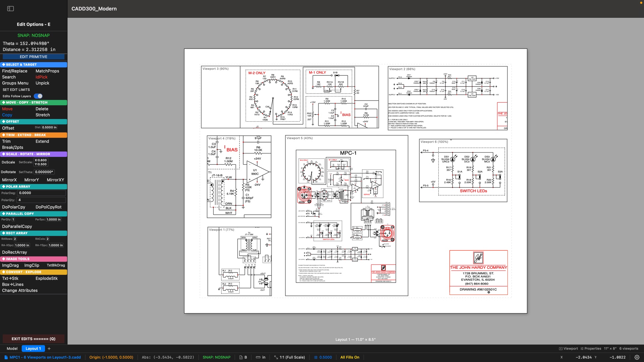Click the 1:1 Full Scale indicator
The image size is (644, 362).
[x=289, y=357]
